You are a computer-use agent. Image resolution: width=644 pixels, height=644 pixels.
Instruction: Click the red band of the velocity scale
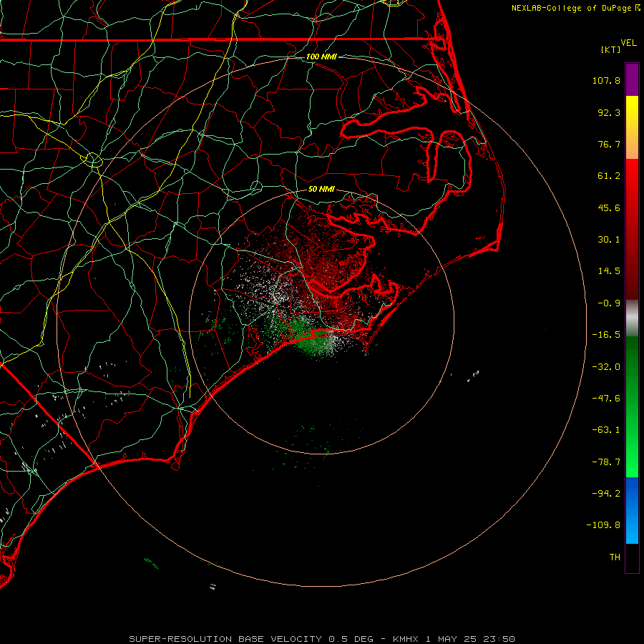tap(632, 229)
